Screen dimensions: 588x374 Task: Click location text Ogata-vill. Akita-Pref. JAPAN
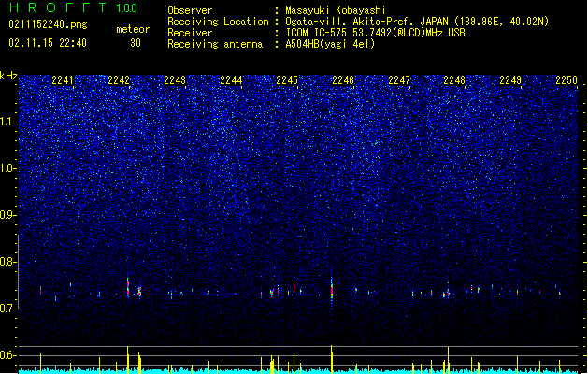366,22
